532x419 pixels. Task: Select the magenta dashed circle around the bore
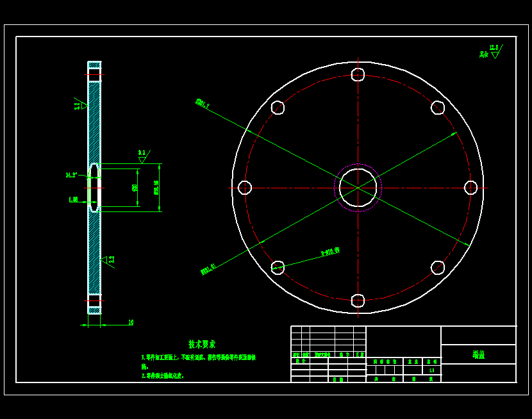(358, 188)
